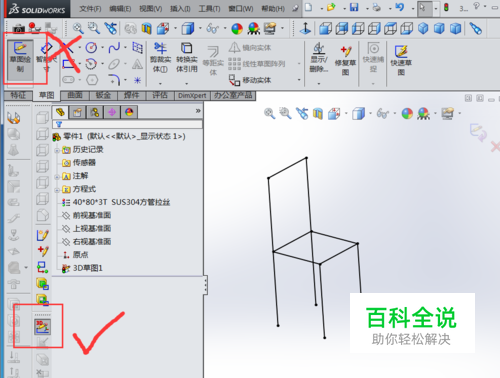Select the Sketch Fillet tool
Image resolution: width=500 pixels, height=378 pixels.
pyautogui.click(x=114, y=80)
